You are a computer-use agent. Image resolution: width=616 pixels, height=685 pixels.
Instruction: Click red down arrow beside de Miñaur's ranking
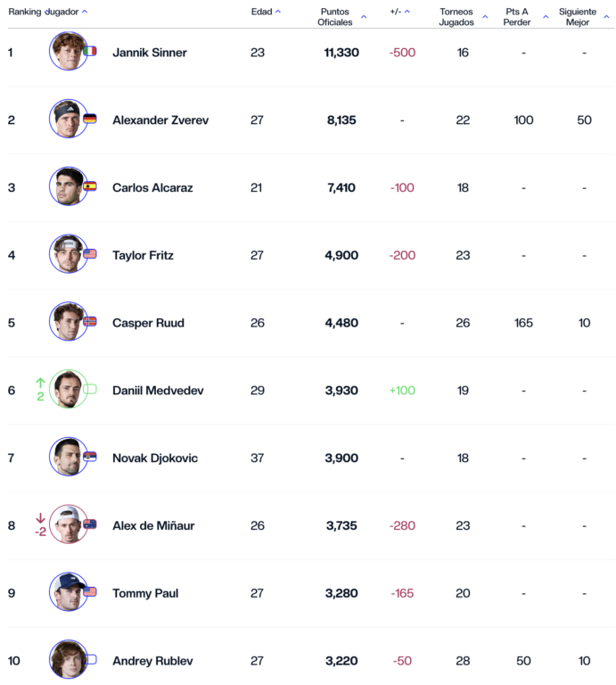(40, 518)
